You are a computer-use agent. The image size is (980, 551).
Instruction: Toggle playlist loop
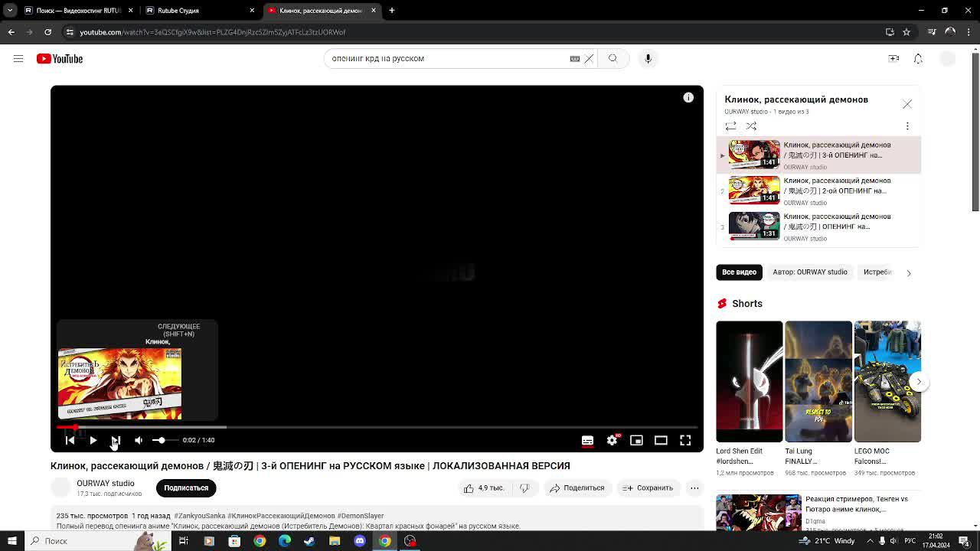tap(731, 126)
